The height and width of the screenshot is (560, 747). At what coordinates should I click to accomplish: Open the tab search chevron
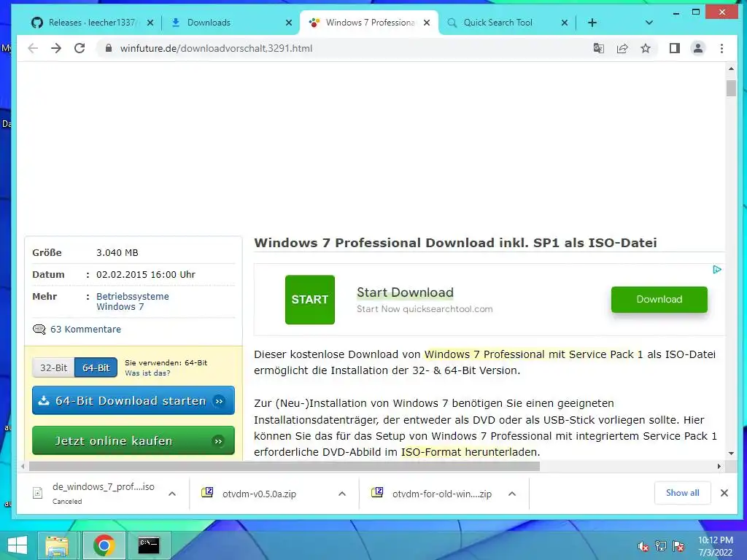(x=649, y=23)
